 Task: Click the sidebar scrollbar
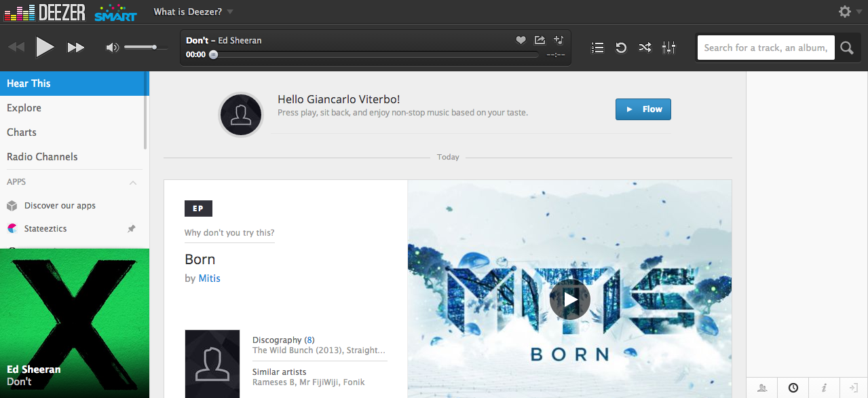[145, 111]
